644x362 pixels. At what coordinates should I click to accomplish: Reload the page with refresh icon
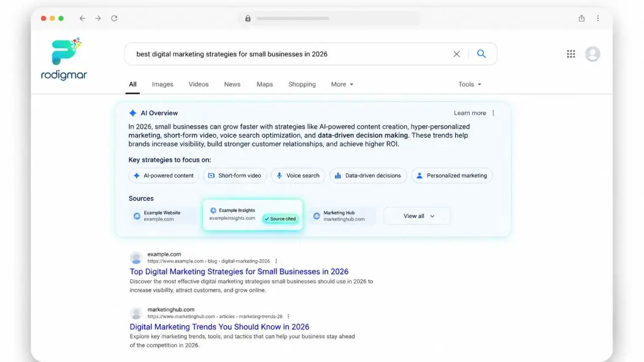[x=114, y=18]
